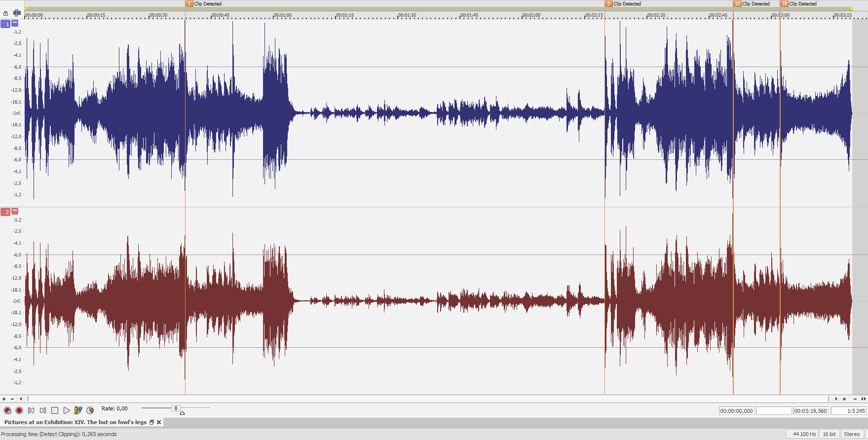
Task: Click the arm-and-record button in the transport bar
Action: tap(7, 410)
